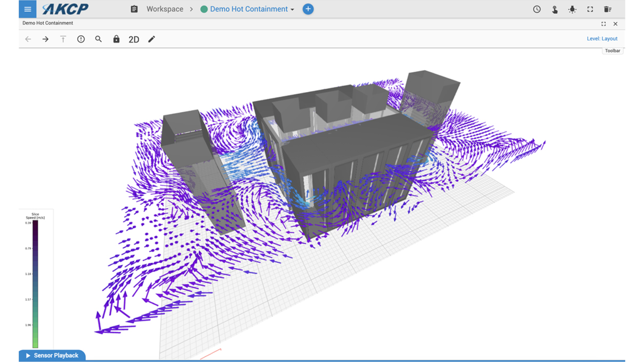
Task: Go to the Workspace breadcrumb
Action: (x=165, y=9)
